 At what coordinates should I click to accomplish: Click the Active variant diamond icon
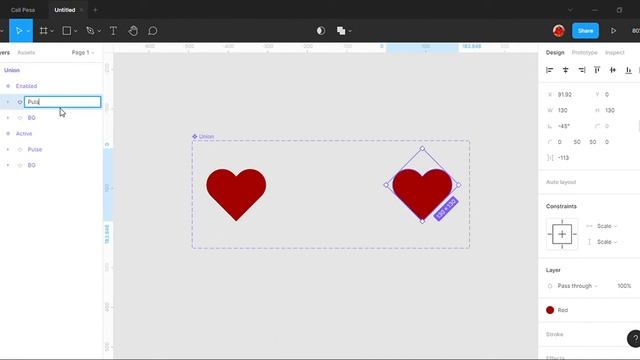(x=8, y=133)
